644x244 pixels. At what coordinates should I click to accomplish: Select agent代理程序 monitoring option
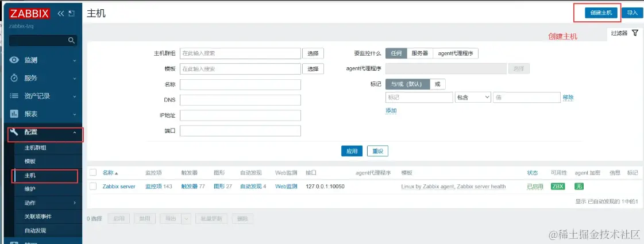pyautogui.click(x=456, y=53)
